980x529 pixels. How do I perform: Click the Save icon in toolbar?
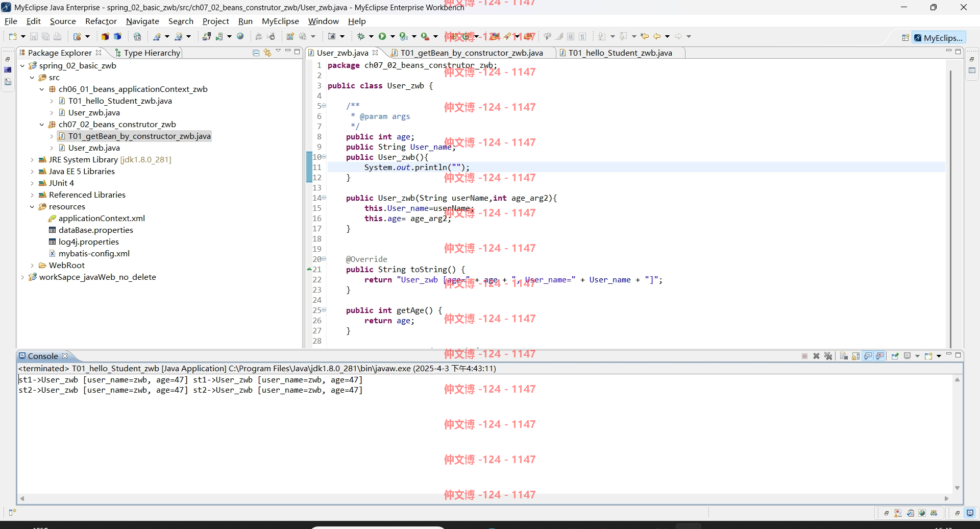click(x=34, y=36)
